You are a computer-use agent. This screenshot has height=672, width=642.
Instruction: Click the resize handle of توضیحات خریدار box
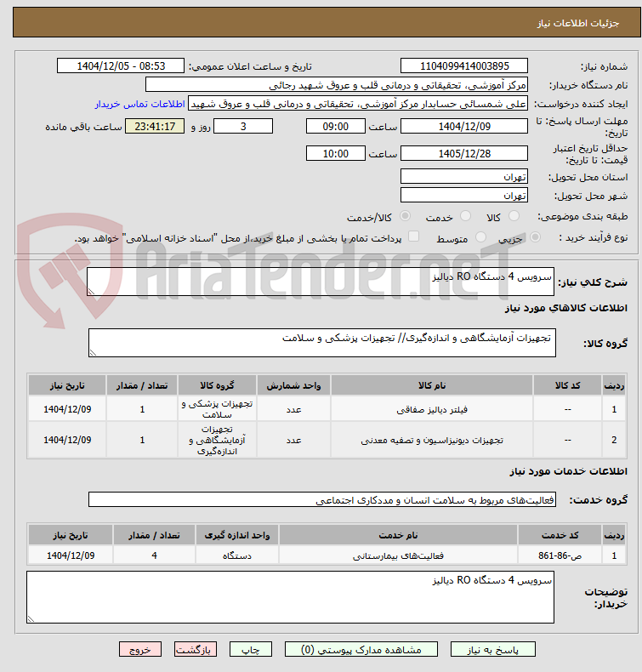tap(31, 619)
